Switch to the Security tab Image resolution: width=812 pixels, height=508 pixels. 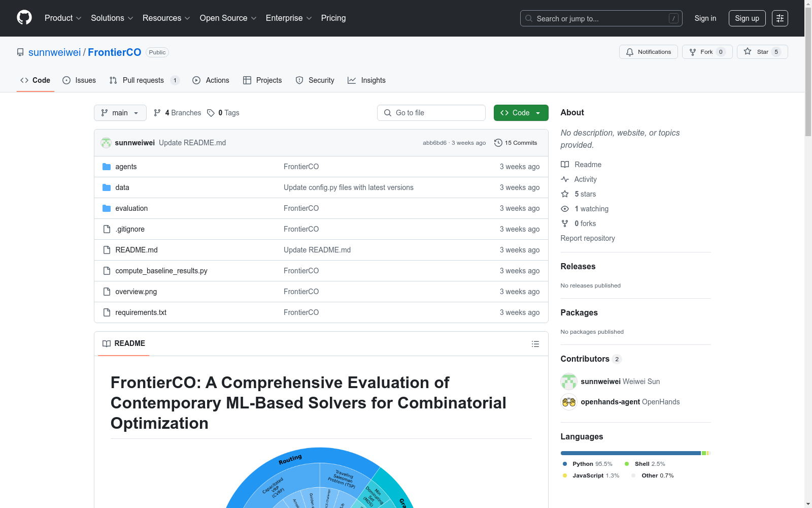(x=315, y=80)
